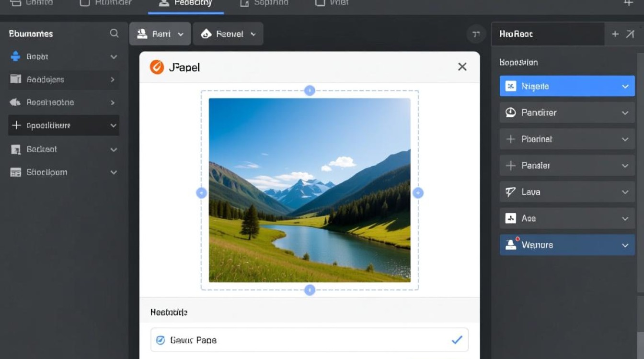This screenshot has width=644, height=359.
Task: Open the Sopidrad tab in top bar
Action: 264,3
